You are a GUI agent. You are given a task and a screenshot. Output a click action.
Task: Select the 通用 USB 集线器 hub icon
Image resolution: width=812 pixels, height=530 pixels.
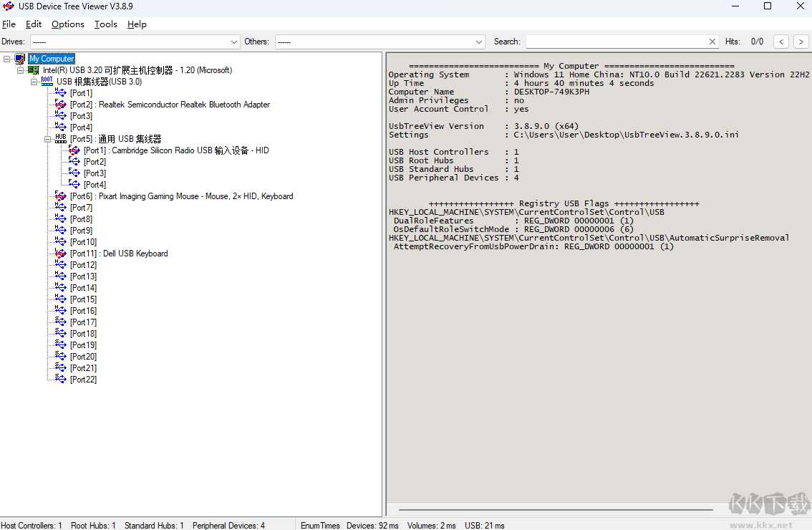(60, 138)
